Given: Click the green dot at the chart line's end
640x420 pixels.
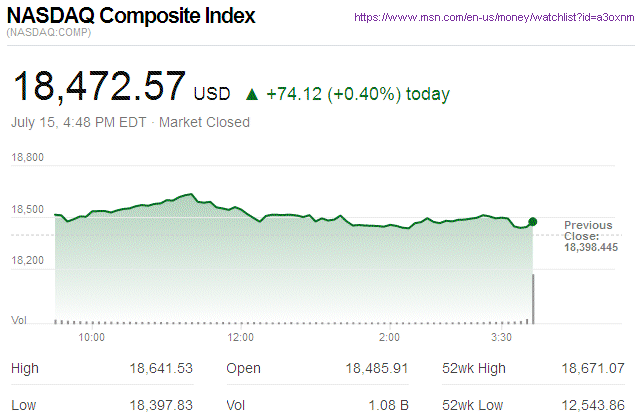Looking at the screenshot, I should coord(533,221).
